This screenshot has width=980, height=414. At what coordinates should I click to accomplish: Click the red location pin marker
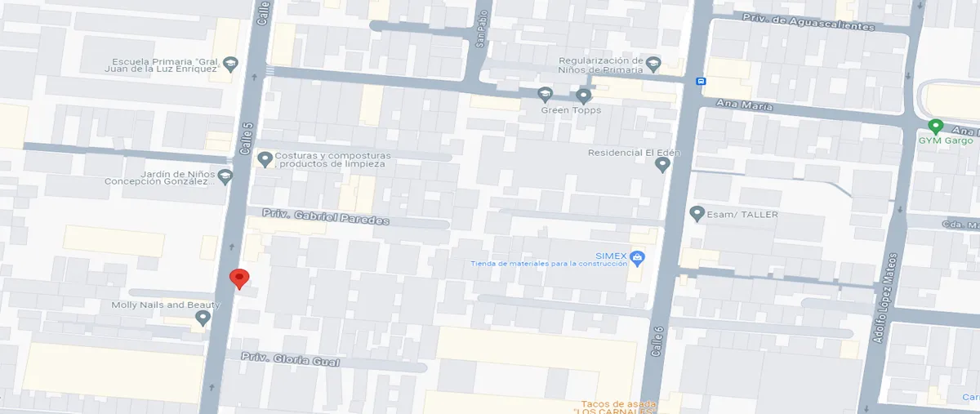pyautogui.click(x=238, y=279)
